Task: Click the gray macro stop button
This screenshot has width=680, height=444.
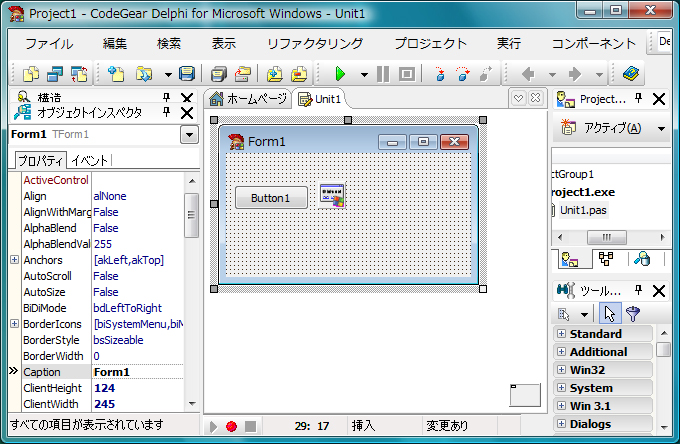Action: click(x=250, y=427)
